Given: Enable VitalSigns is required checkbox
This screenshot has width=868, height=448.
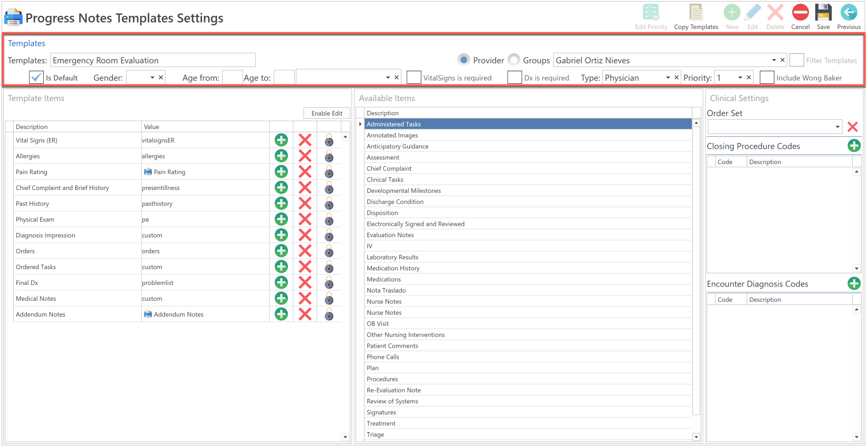Looking at the screenshot, I should 414,78.
